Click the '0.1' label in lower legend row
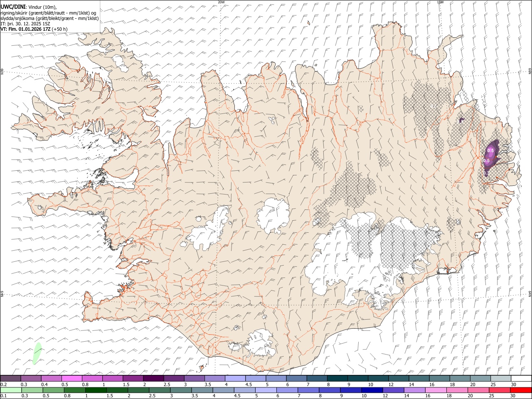This screenshot has height=399, width=532. [3, 396]
